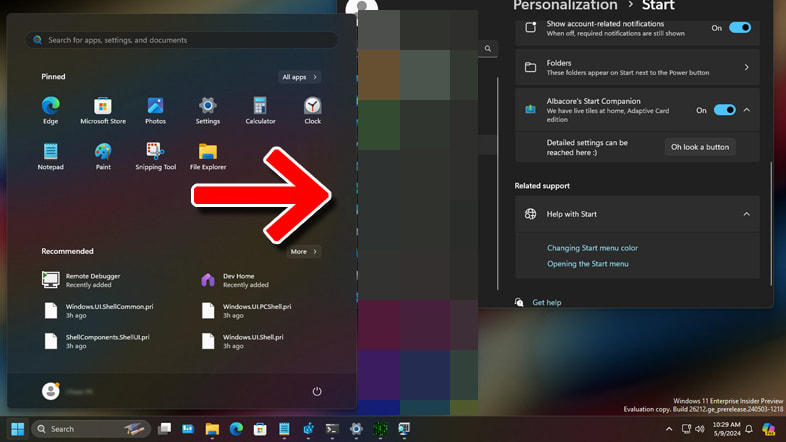
Task: Open the 'Changing Start menu color' link
Action: (592, 248)
